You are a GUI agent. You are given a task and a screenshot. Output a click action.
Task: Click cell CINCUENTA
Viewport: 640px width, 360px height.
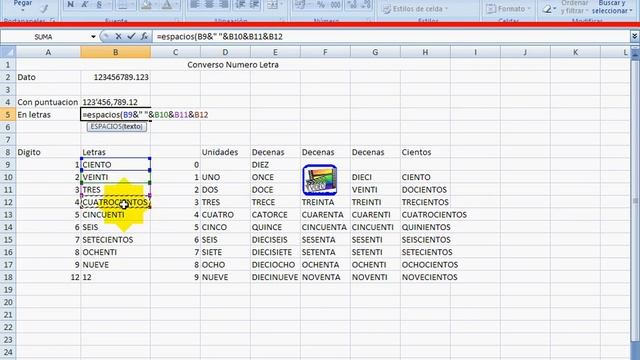(x=325, y=227)
